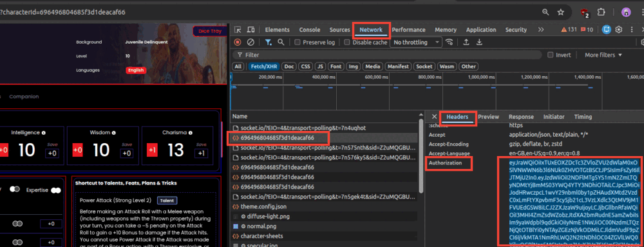
Task: Toggle the Doc type filter
Action: pyautogui.click(x=289, y=66)
